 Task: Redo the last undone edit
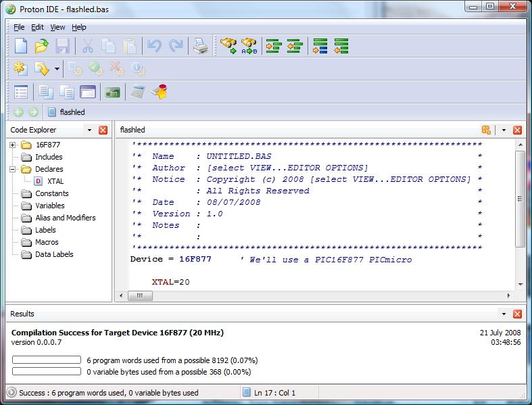coord(175,46)
